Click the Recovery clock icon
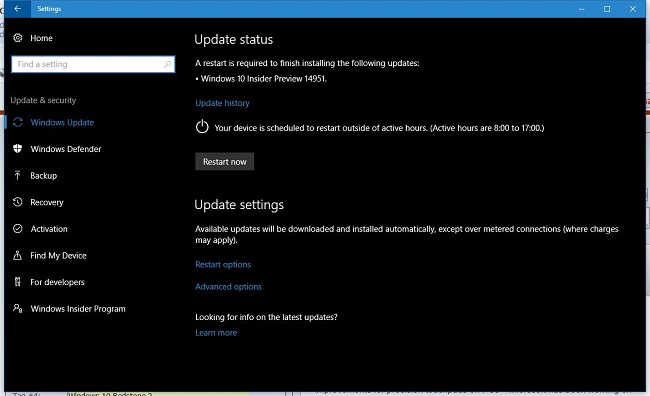650x396 pixels. click(x=17, y=202)
